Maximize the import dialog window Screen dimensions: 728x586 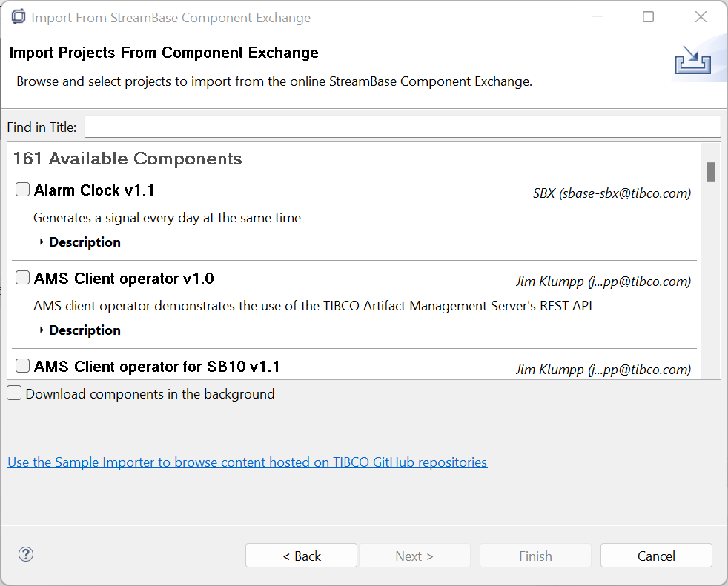pyautogui.click(x=649, y=17)
